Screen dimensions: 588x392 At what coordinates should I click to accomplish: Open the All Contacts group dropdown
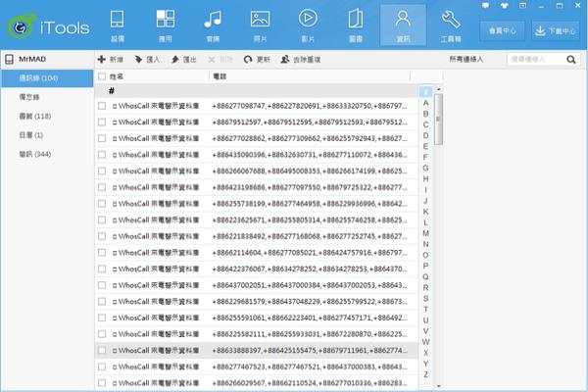pyautogui.click(x=466, y=59)
